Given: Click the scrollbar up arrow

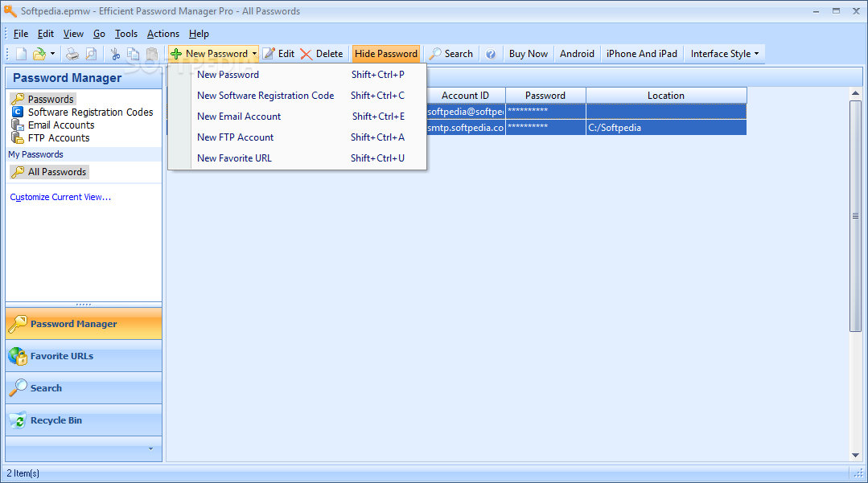Looking at the screenshot, I should 855,93.
